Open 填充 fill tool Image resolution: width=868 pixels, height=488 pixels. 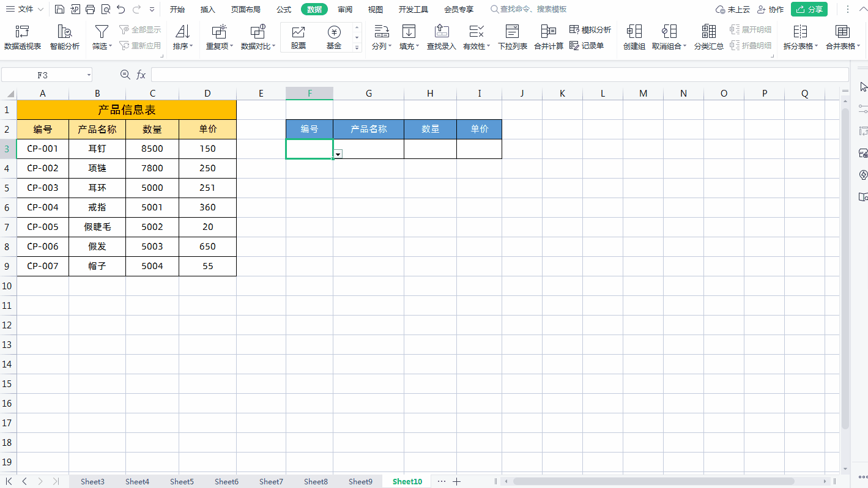(409, 38)
